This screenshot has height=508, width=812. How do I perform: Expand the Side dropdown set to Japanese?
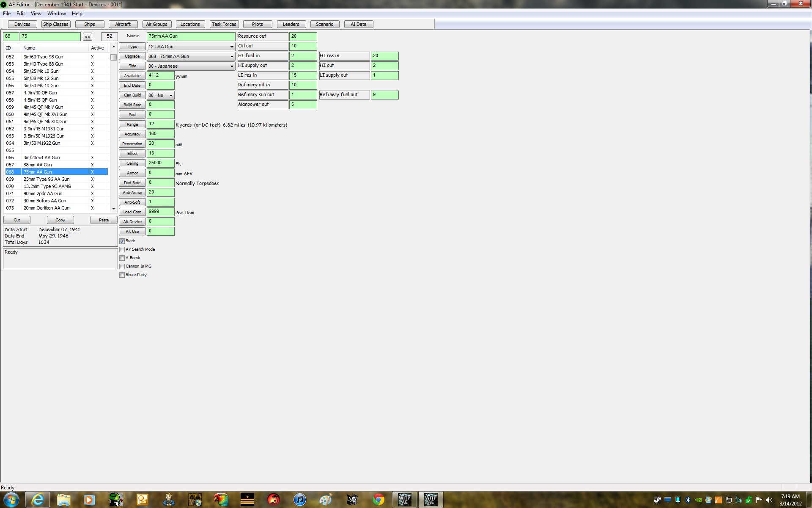click(x=191, y=66)
